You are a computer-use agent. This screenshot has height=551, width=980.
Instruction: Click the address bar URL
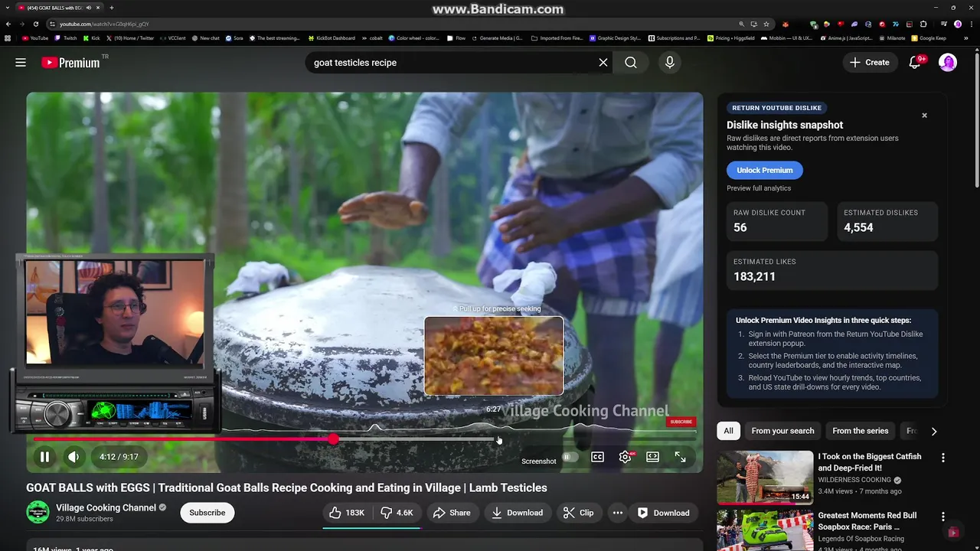(x=104, y=24)
